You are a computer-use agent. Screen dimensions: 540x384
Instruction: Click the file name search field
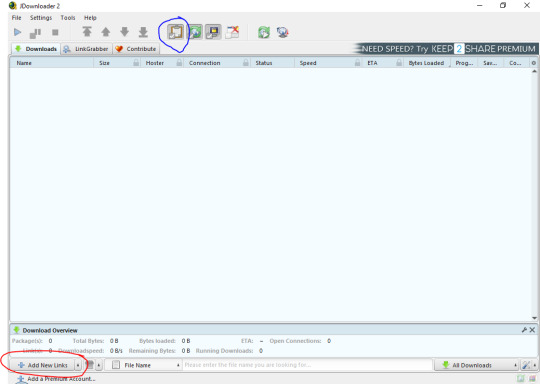pyautogui.click(x=307, y=365)
